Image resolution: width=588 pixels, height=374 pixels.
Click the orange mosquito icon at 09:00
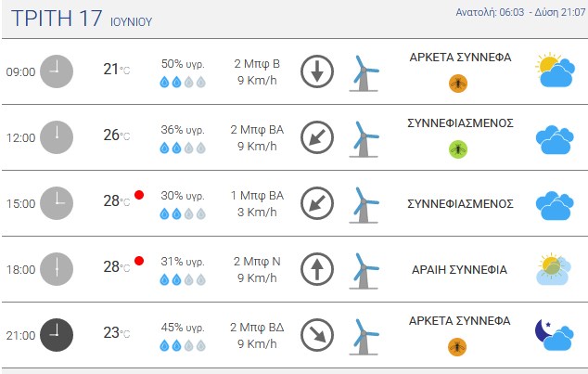(x=458, y=84)
